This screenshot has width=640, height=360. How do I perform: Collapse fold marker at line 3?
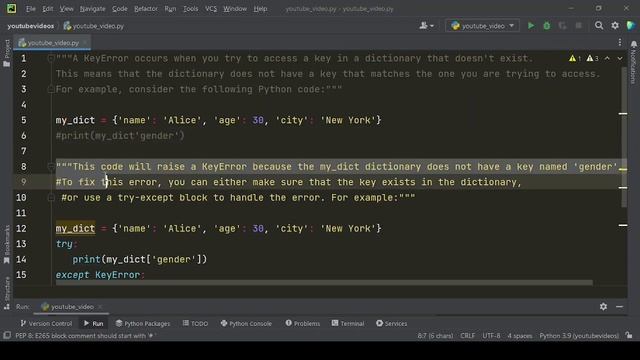pyautogui.click(x=51, y=89)
